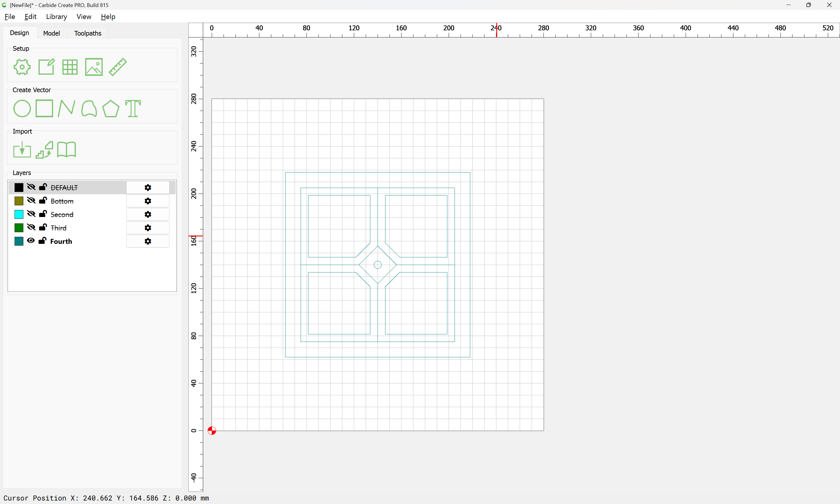Screen dimensions: 840x504
Task: Show the Bottom layer
Action: click(x=31, y=200)
